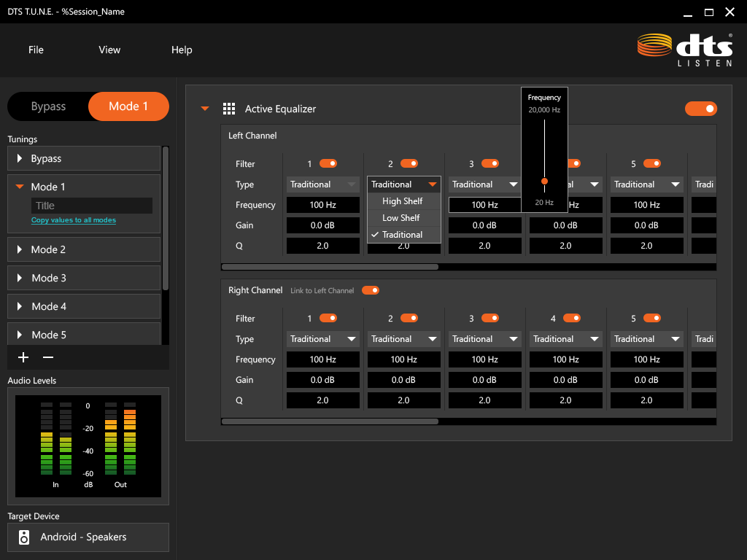
Task: Open the Help menu
Action: pyautogui.click(x=182, y=50)
